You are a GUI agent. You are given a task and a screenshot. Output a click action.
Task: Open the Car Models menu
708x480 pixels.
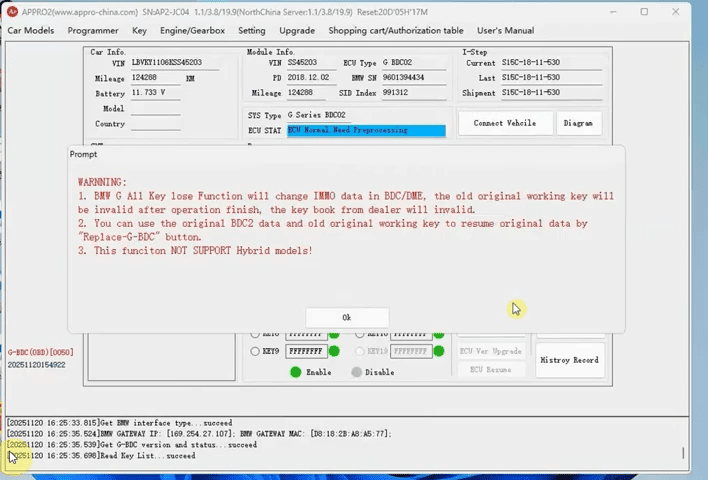pyautogui.click(x=31, y=31)
